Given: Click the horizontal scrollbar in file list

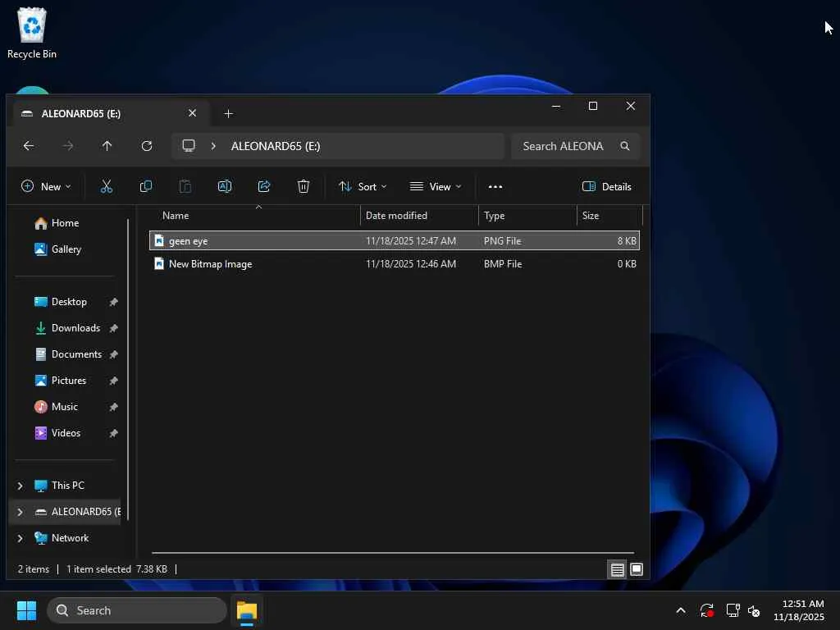Looking at the screenshot, I should point(392,553).
